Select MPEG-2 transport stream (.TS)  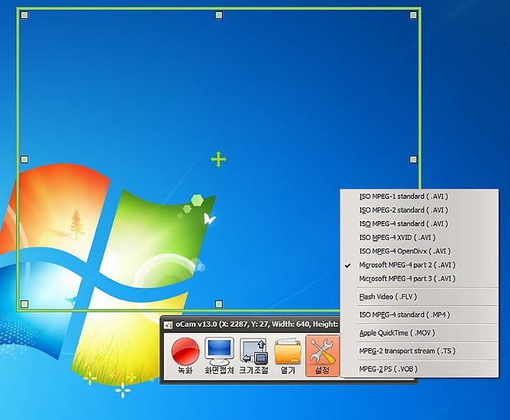(419, 351)
